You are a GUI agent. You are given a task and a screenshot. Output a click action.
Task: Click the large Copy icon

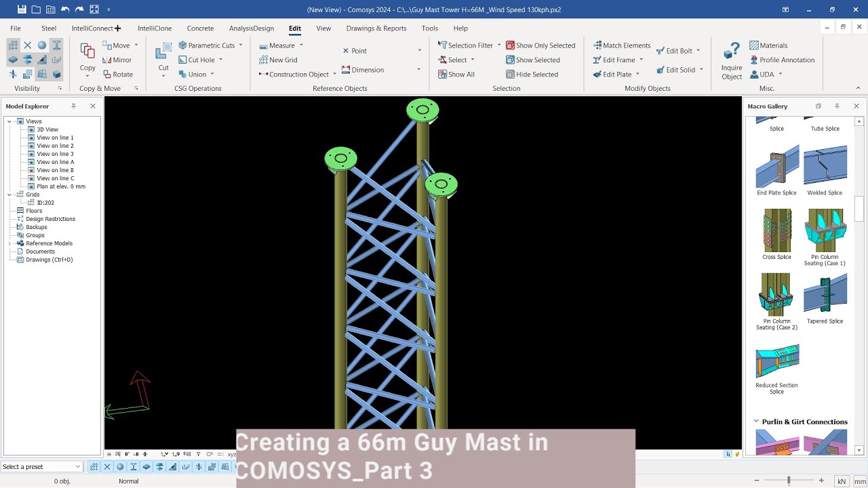pyautogui.click(x=87, y=52)
